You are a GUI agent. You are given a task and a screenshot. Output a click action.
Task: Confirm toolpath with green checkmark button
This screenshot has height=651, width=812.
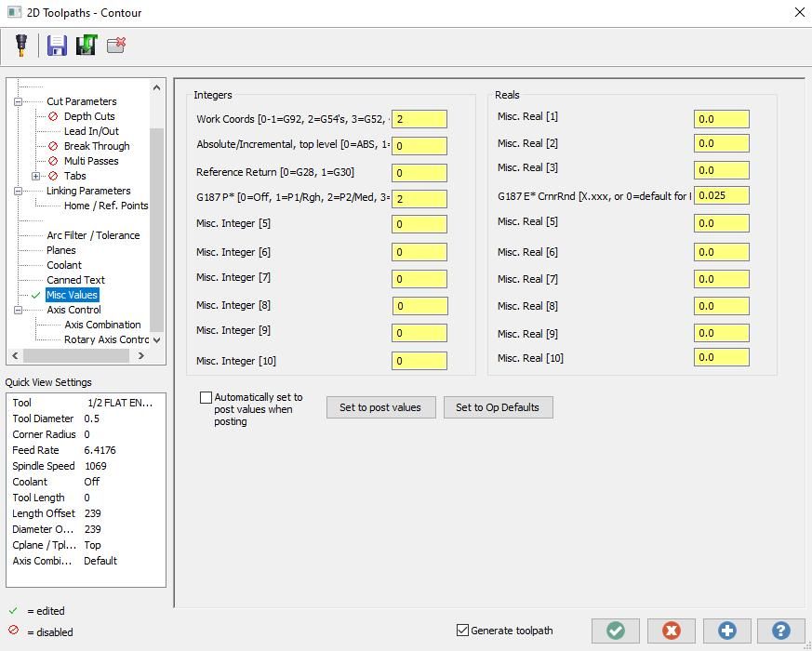pyautogui.click(x=616, y=631)
